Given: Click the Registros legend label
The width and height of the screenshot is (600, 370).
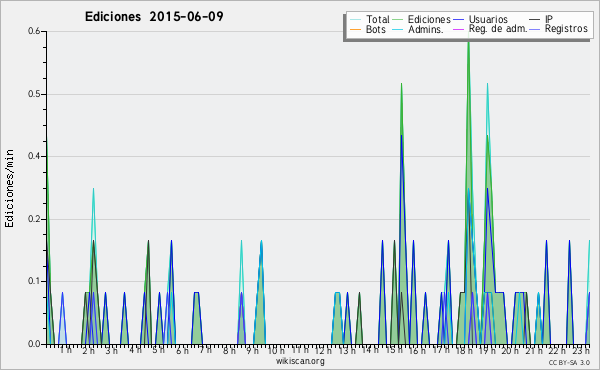Looking at the screenshot, I should point(566,29).
